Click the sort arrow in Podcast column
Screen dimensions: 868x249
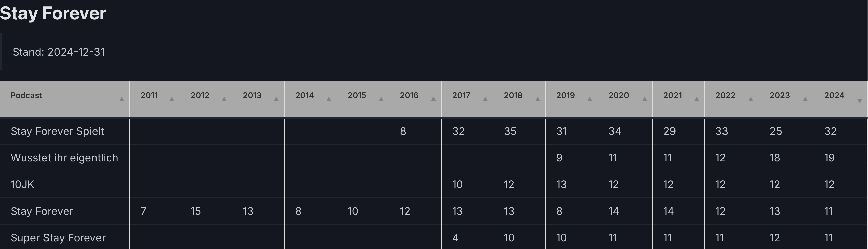coord(122,99)
